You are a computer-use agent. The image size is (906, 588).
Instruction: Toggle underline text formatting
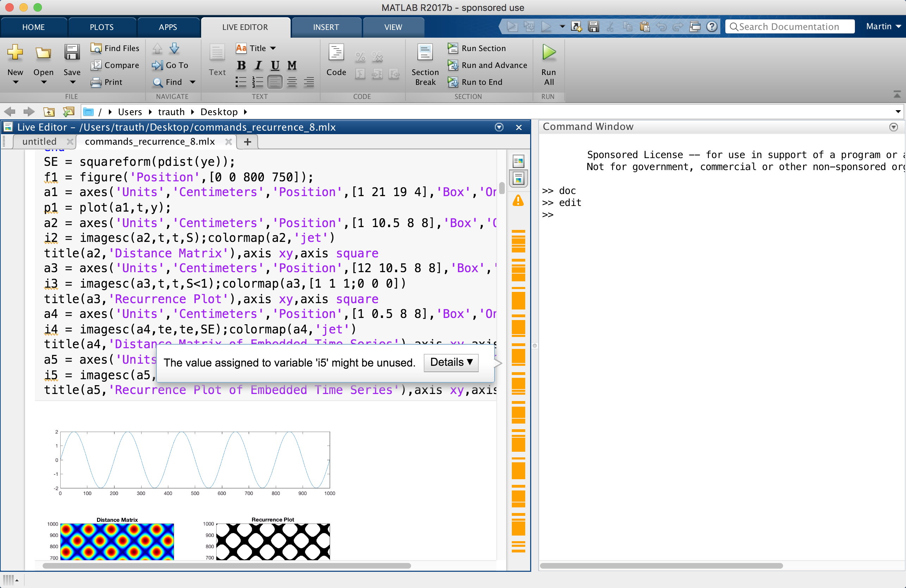pyautogui.click(x=275, y=65)
